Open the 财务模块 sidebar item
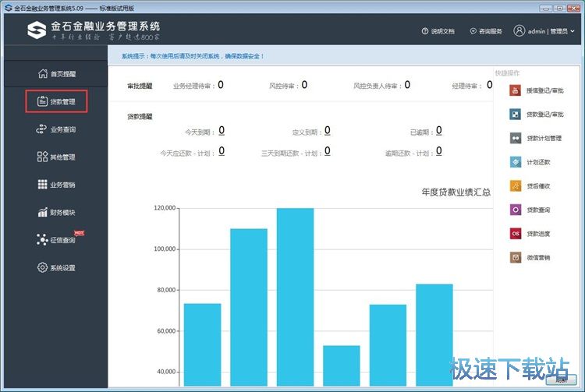 pyautogui.click(x=56, y=212)
